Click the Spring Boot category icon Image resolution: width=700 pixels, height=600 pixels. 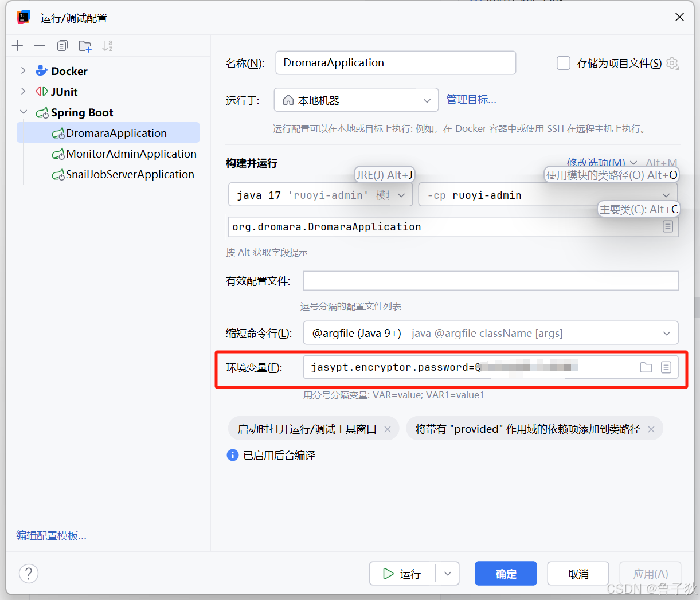point(42,113)
